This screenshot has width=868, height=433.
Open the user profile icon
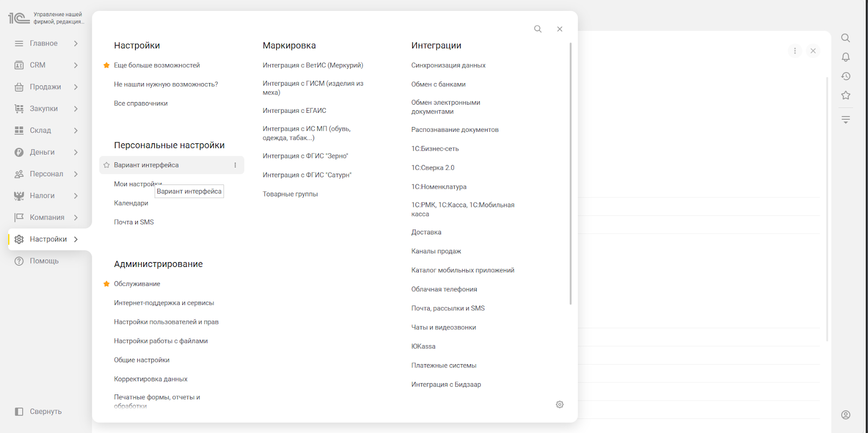pos(845,415)
